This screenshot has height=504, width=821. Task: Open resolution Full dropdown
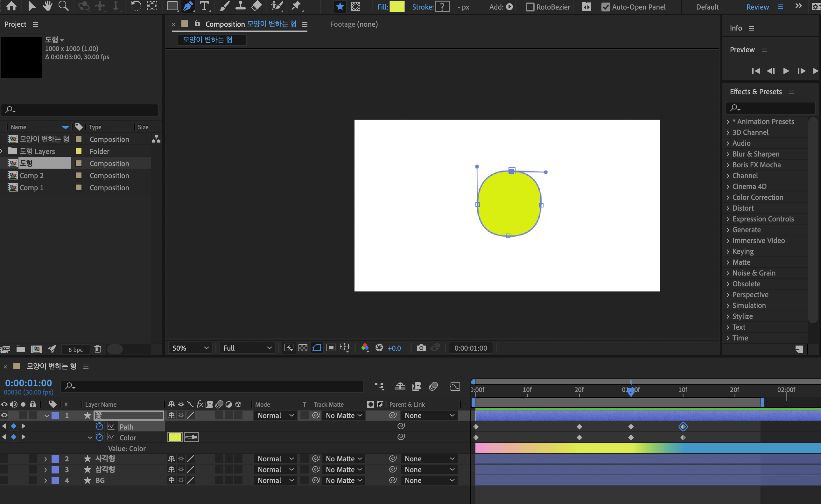247,348
